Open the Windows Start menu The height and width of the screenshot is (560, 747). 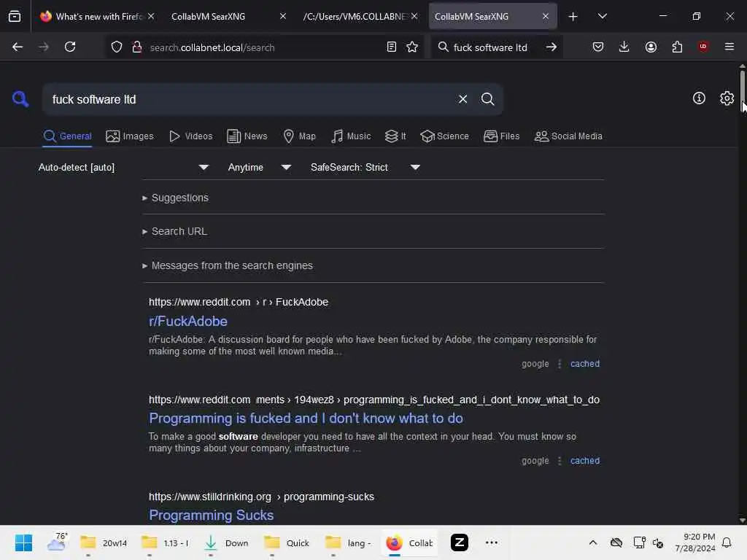23,542
